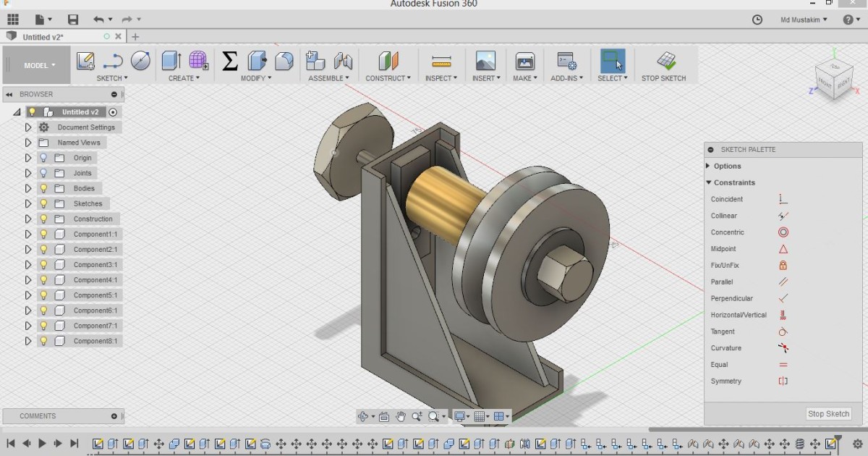868x456 pixels.
Task: Click the Inspect measure icon
Action: [x=441, y=61]
